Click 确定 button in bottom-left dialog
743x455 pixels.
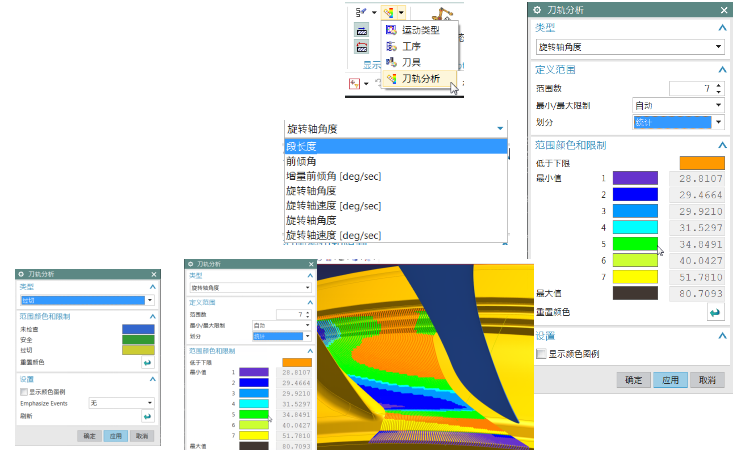(x=88, y=437)
